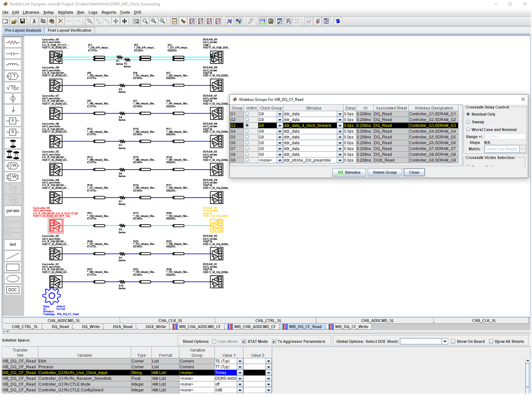532x397 pixels.
Task: Open the G9 Clock Group dropdown
Action: 279,160
